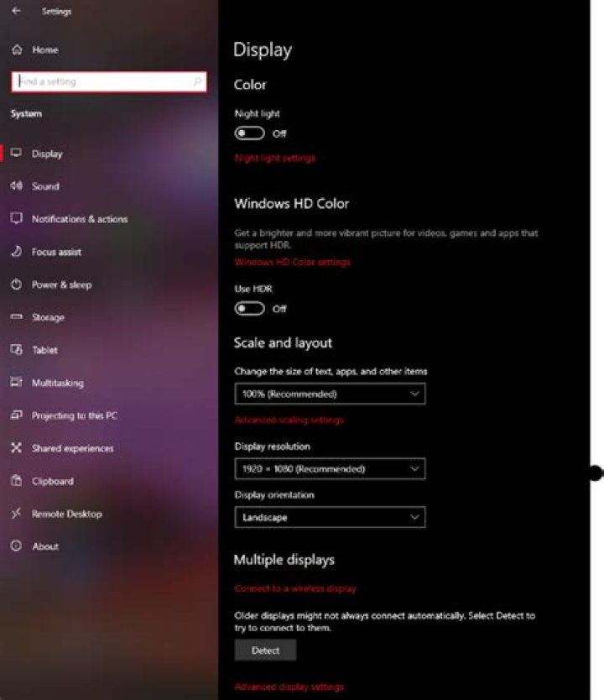Turn on the Night light toggle
Screen dimensions: 604x700
pyautogui.click(x=249, y=133)
